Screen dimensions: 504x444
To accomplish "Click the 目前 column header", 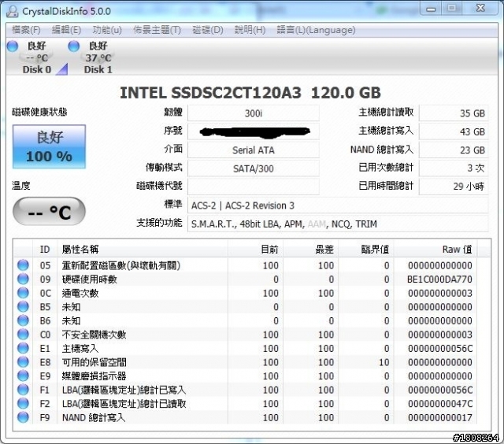I will pos(255,249).
